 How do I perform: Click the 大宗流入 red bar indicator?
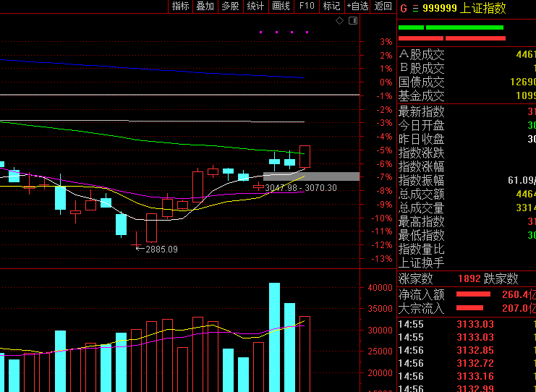coord(469,308)
